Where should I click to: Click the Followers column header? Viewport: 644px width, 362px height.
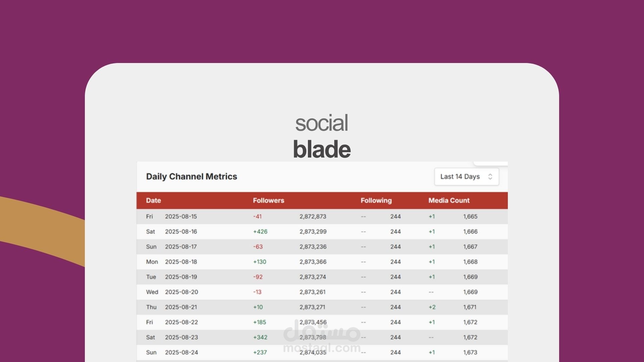pos(268,200)
